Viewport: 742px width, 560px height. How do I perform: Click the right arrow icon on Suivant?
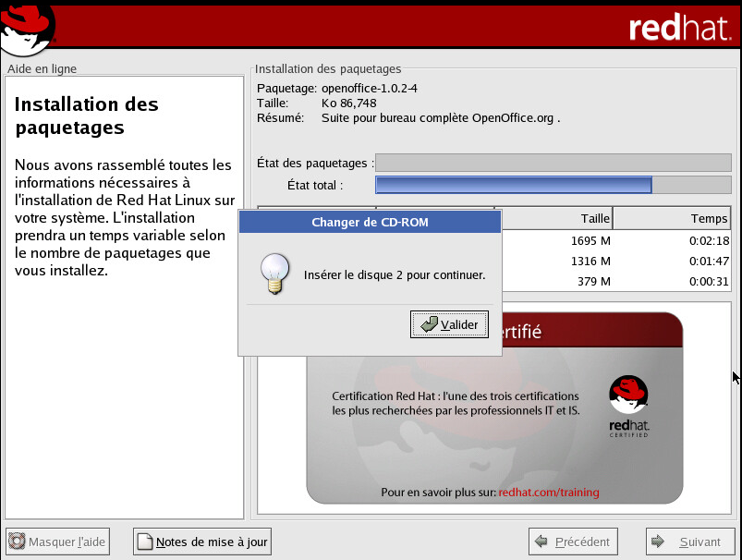tap(659, 542)
